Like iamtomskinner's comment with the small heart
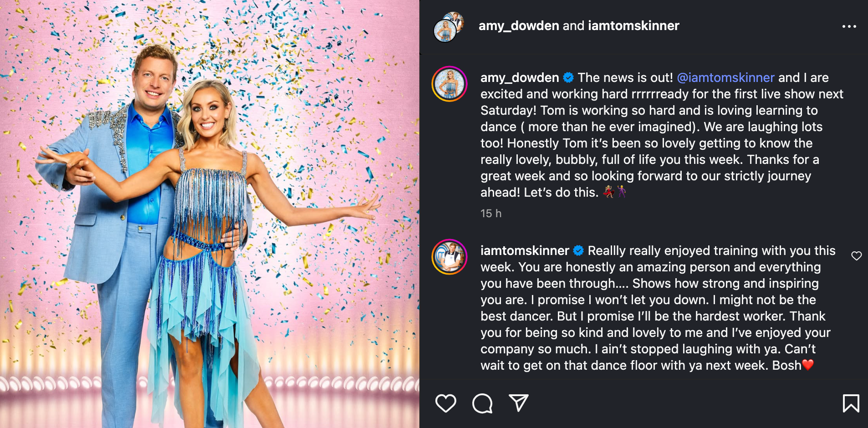The image size is (868, 428). [x=858, y=255]
